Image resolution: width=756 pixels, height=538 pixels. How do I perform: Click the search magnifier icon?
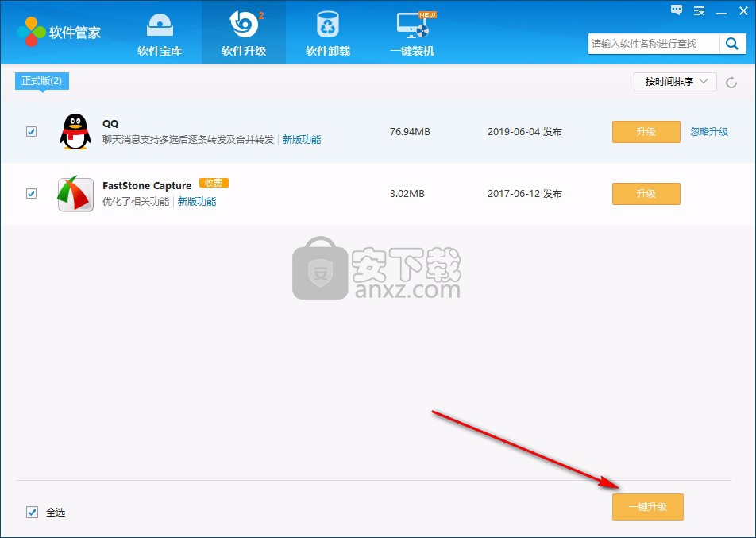(x=732, y=44)
